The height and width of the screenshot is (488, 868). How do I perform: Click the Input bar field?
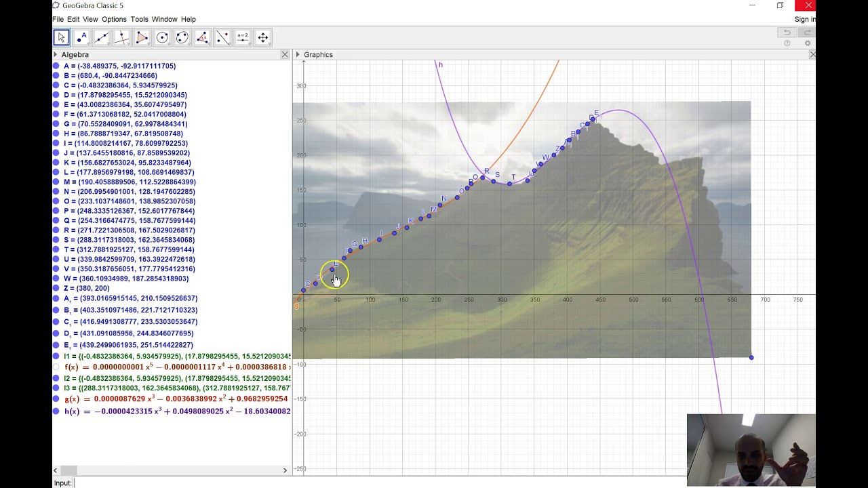pos(444,483)
